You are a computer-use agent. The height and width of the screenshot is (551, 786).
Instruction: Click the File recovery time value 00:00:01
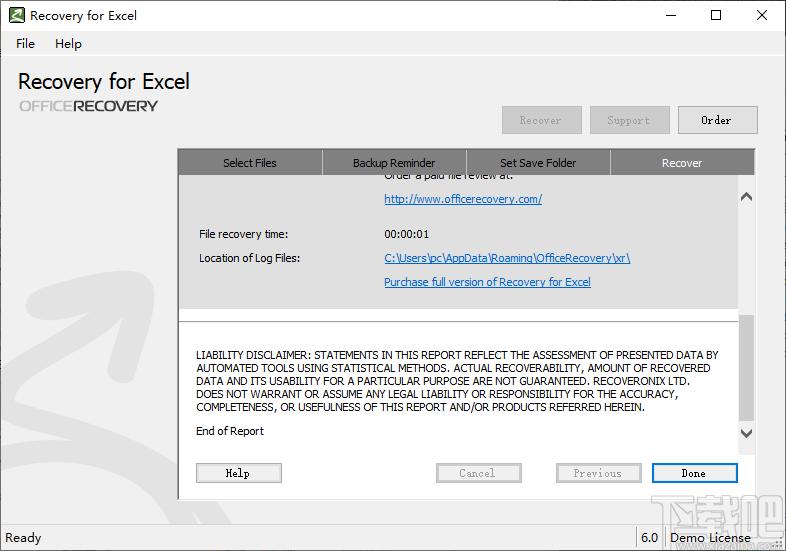[407, 234]
